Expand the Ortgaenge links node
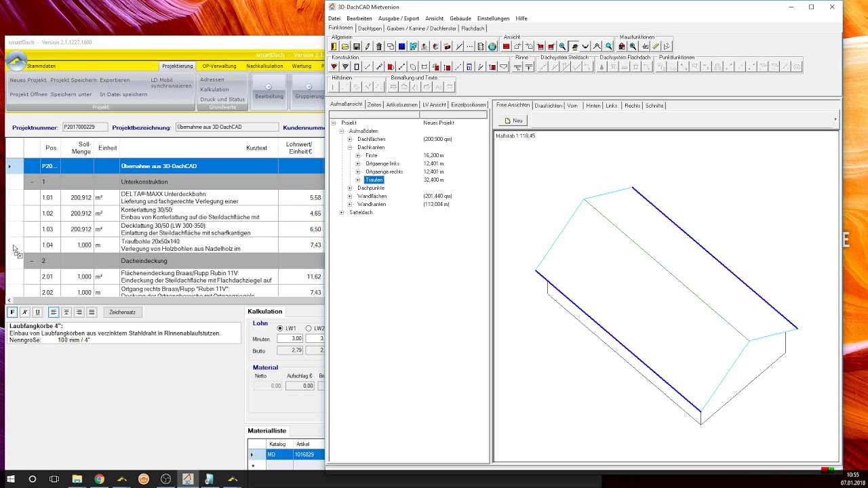Screen dimensions: 868x488 click(x=358, y=163)
